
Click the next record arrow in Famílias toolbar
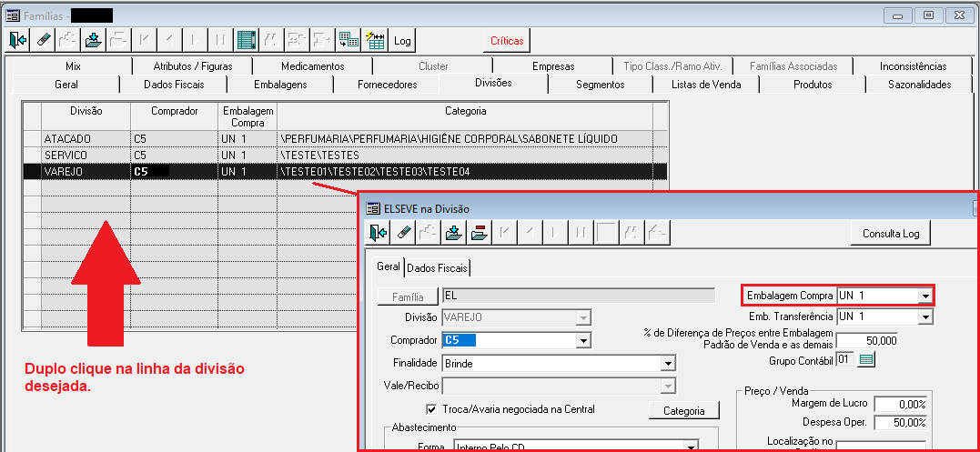[x=195, y=41]
